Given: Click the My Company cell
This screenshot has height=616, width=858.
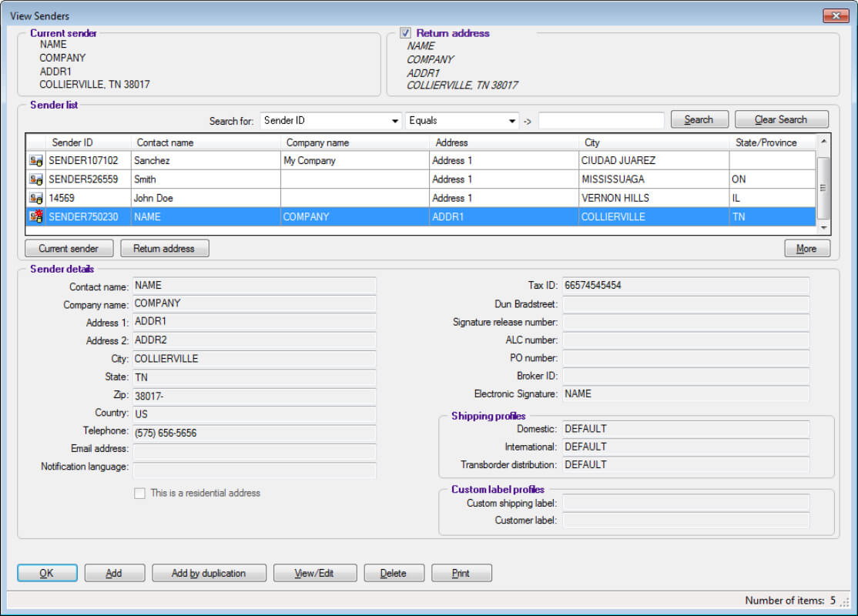Looking at the screenshot, I should 355,161.
